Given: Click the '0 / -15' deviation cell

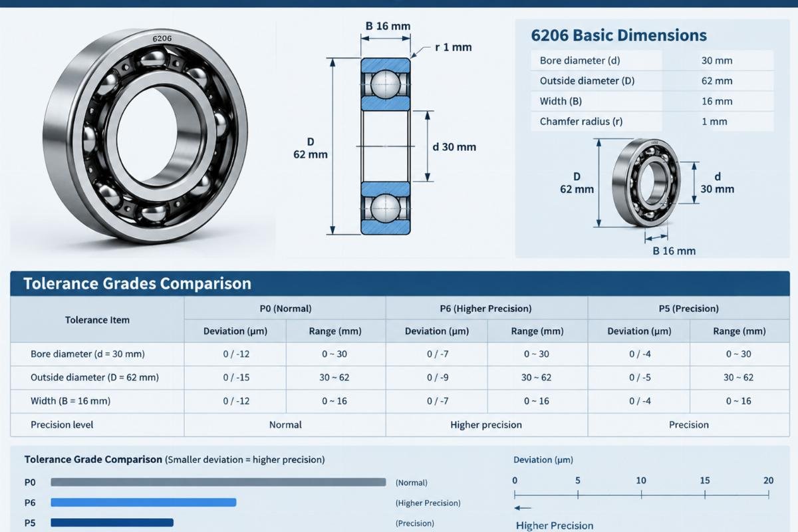Looking at the screenshot, I should 236,377.
